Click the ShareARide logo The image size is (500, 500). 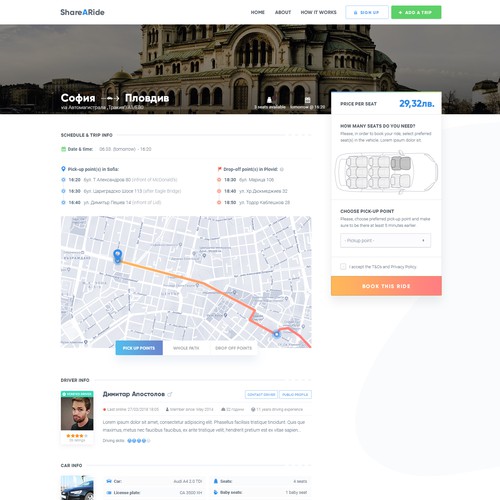click(82, 12)
